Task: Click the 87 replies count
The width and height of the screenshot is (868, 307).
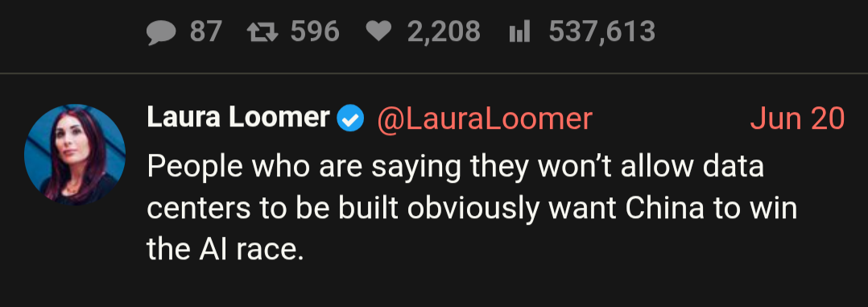Action: click(x=206, y=31)
